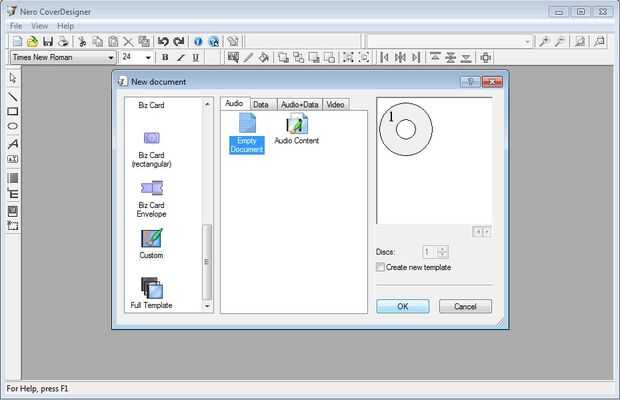Select the Text box tool
This screenshot has height=400, width=620.
point(13,159)
